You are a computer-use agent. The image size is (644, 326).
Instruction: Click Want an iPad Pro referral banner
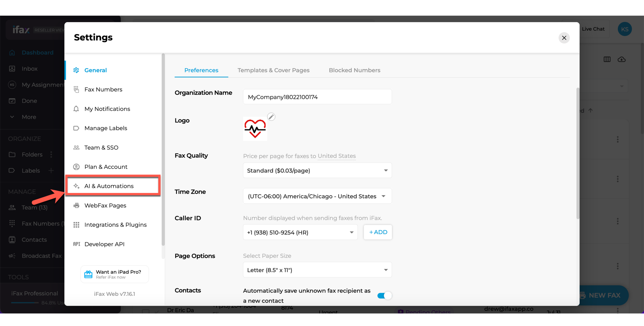115,274
